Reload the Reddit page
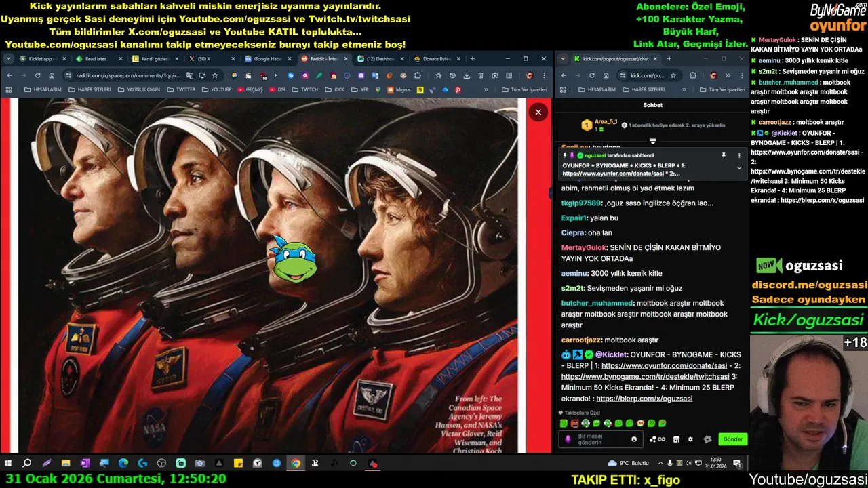Screen dimensions: 868x488 tap(37, 75)
